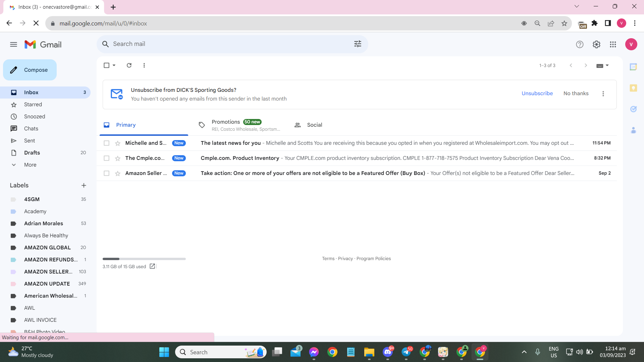Open Google Keep side panel

pos(633,88)
